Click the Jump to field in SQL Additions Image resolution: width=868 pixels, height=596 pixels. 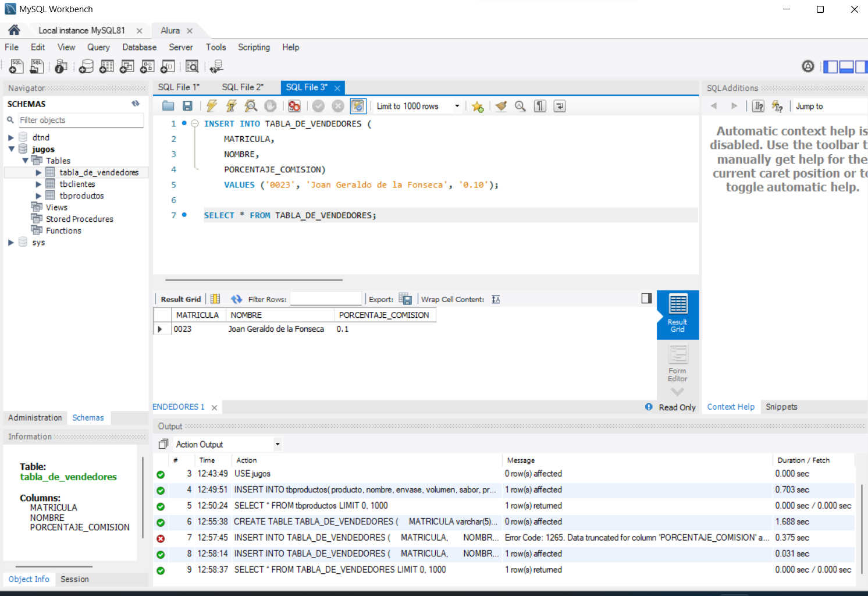(830, 106)
